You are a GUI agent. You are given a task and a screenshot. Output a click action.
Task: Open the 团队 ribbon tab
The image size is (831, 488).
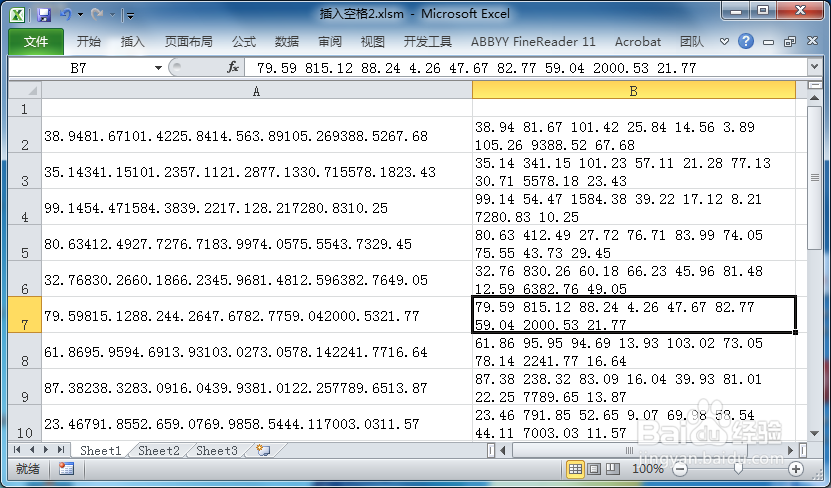[692, 42]
